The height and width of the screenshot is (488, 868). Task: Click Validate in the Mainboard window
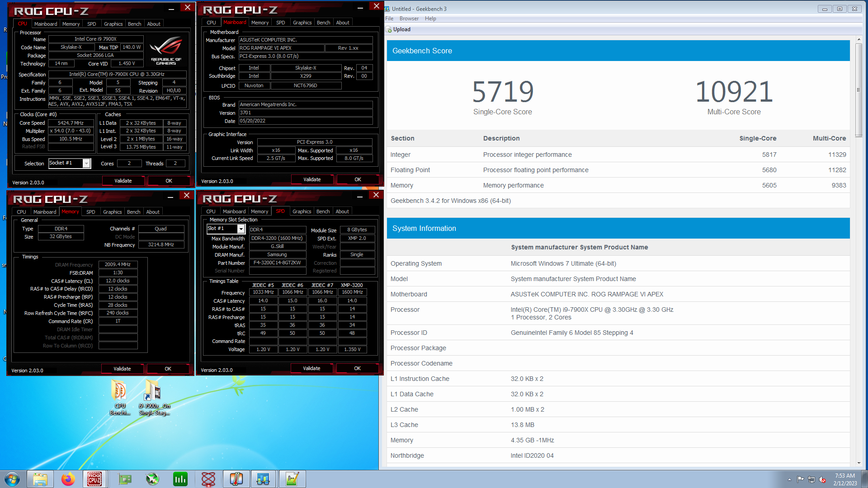tap(312, 179)
